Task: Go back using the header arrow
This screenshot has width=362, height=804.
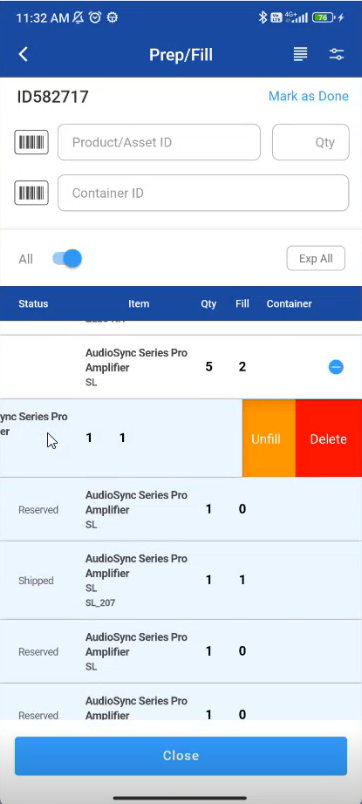Action: [x=23, y=54]
